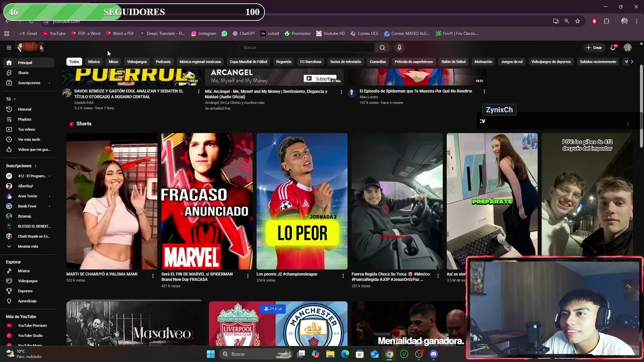Open the Liverpool vs Manchester City video
644x362 pixels.
(278, 324)
